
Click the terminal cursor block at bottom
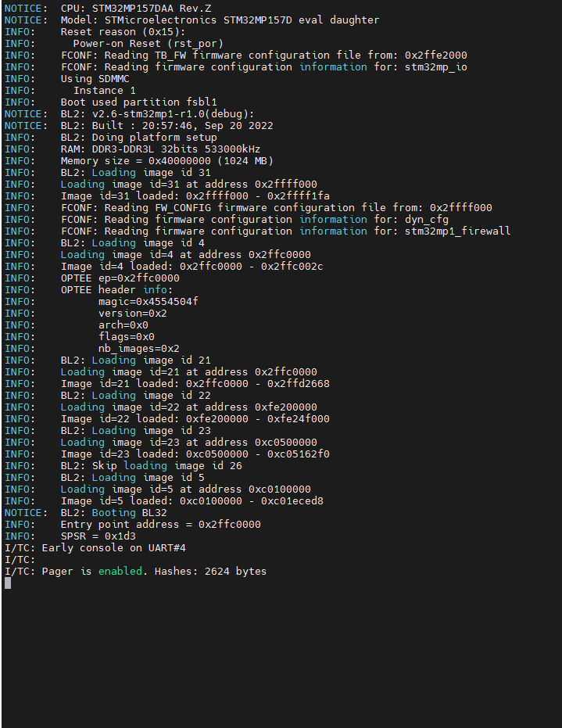coord(8,583)
